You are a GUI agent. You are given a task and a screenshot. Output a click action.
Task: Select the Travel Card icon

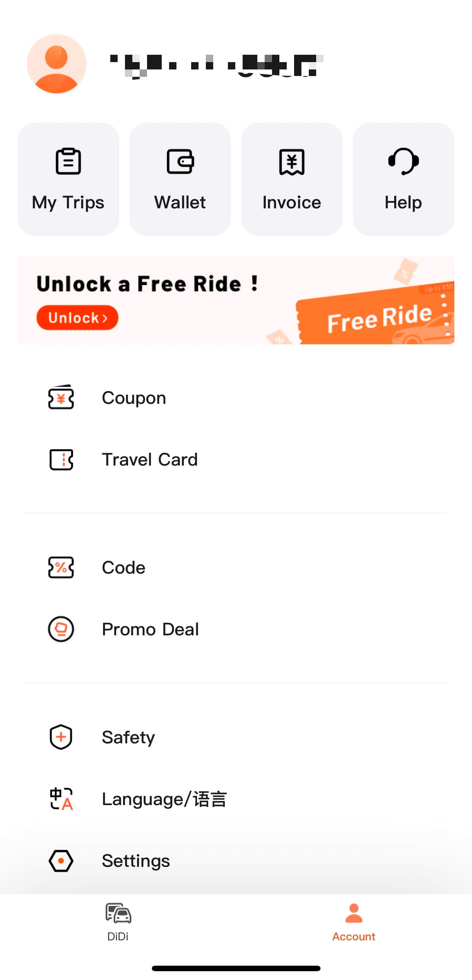tap(61, 460)
